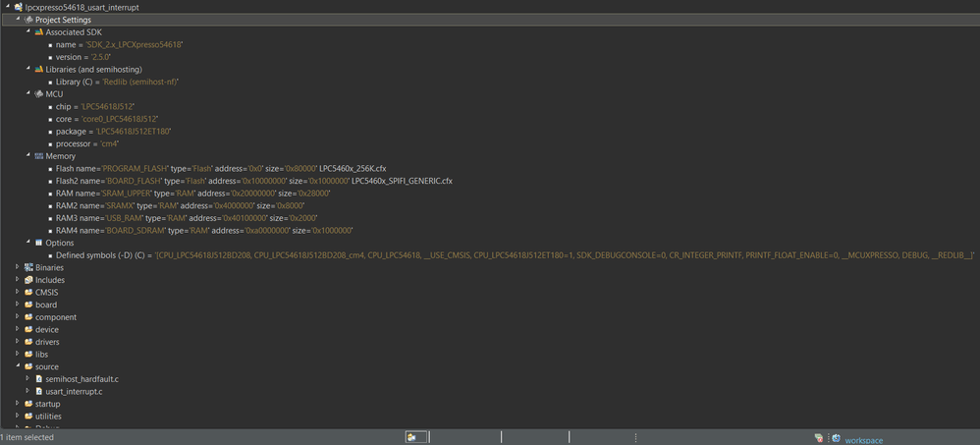This screenshot has width=980, height=445.
Task: Collapse the source folder
Action: click(18, 366)
